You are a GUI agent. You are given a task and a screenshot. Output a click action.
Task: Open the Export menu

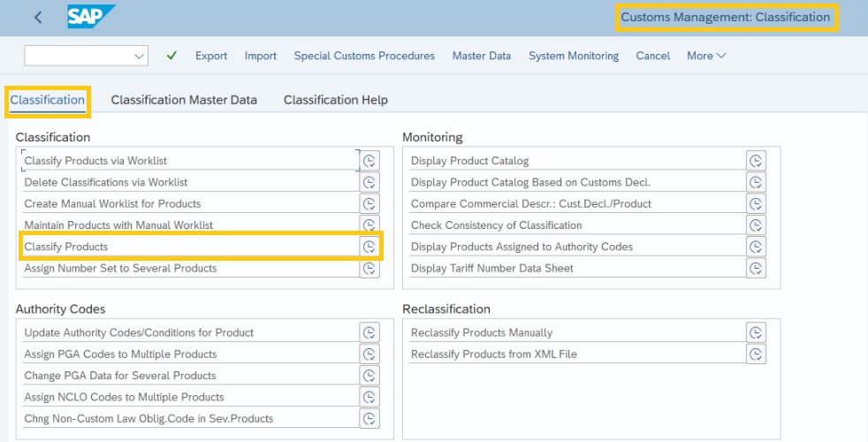pos(211,56)
